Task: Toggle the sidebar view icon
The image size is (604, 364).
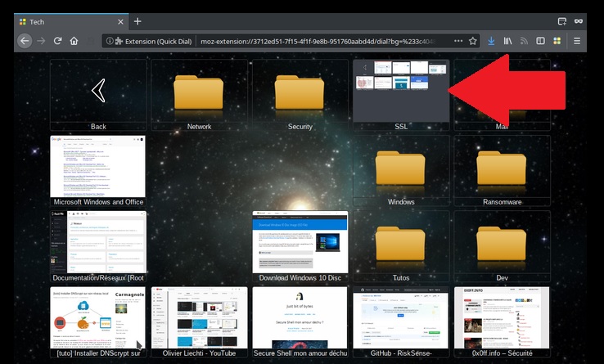Action: (x=540, y=40)
